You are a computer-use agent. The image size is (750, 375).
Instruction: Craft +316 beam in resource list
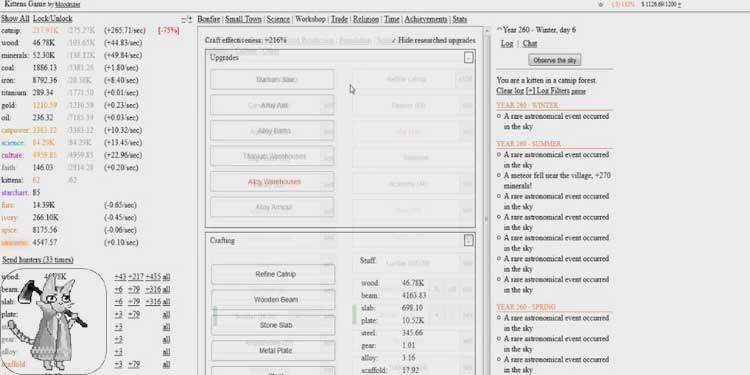point(153,289)
